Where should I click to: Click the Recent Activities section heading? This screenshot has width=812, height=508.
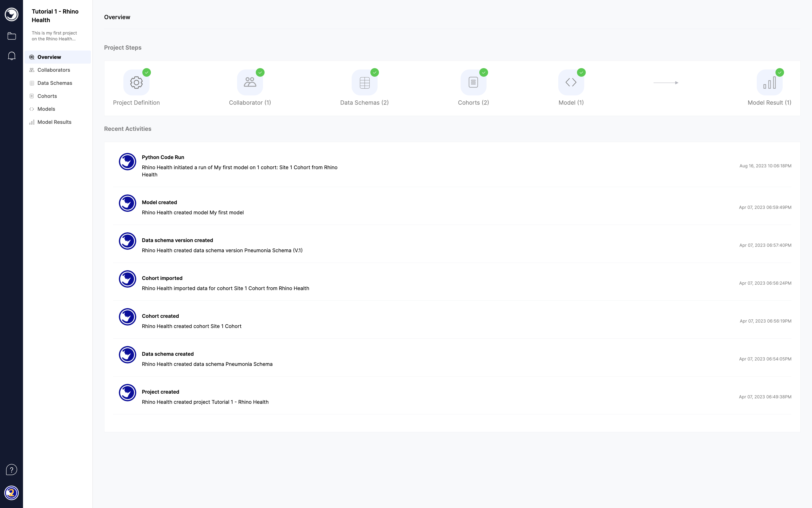(x=128, y=129)
